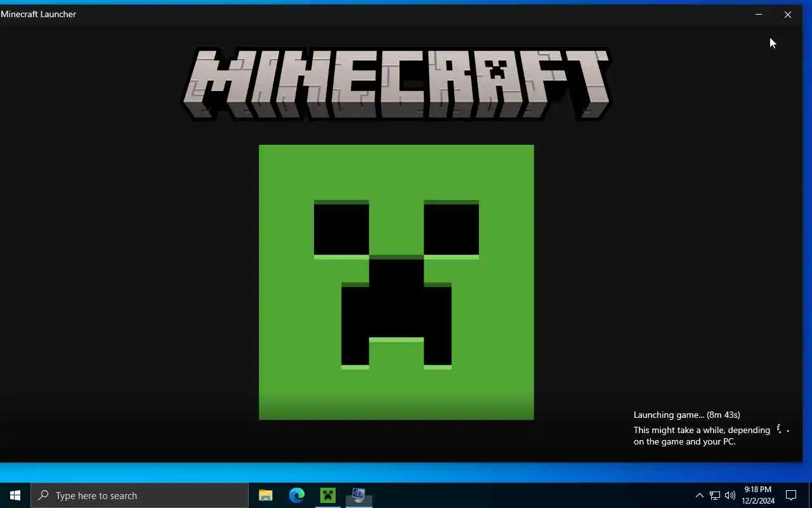Click the Minecraft stone logo
The height and width of the screenshot is (508, 812).
[x=396, y=84]
